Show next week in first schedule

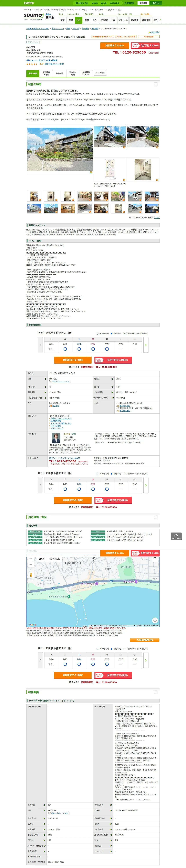pos(146,345)
